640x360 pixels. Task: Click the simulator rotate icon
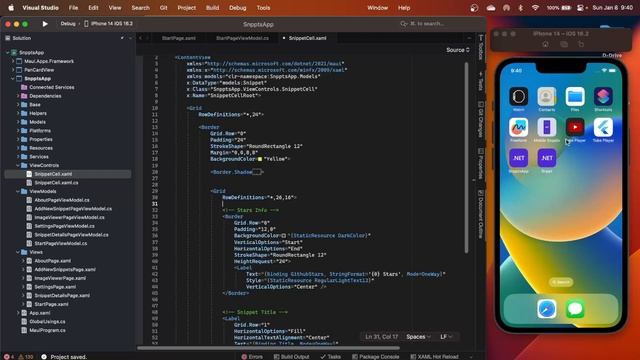click(x=581, y=44)
